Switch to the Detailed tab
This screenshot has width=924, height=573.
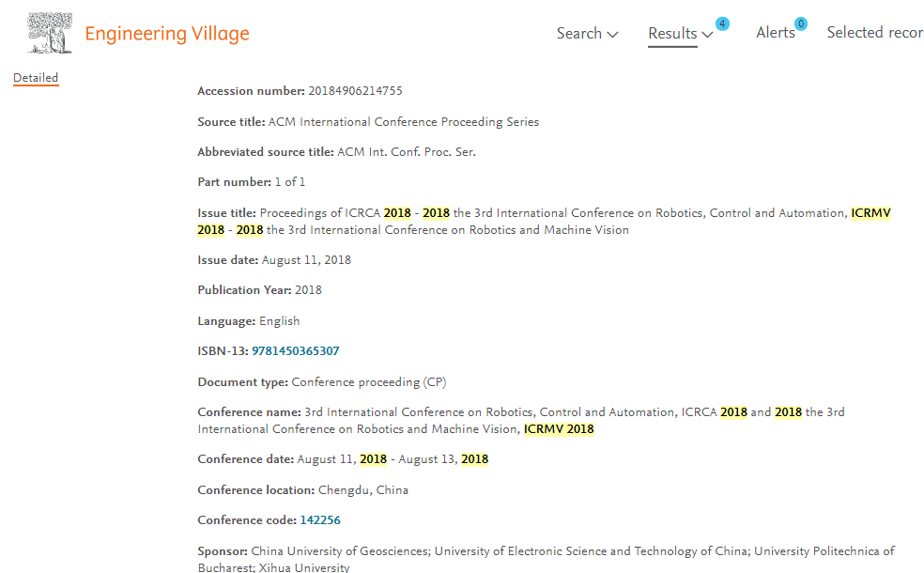click(36, 78)
